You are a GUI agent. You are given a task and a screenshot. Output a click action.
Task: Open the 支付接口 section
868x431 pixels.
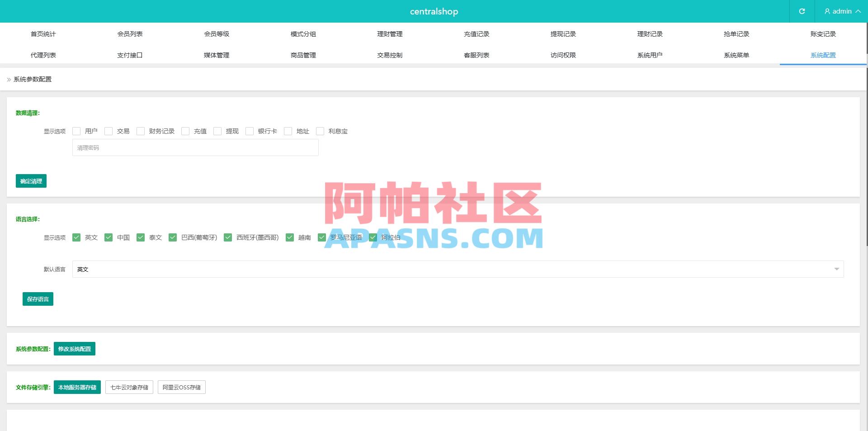pyautogui.click(x=130, y=55)
